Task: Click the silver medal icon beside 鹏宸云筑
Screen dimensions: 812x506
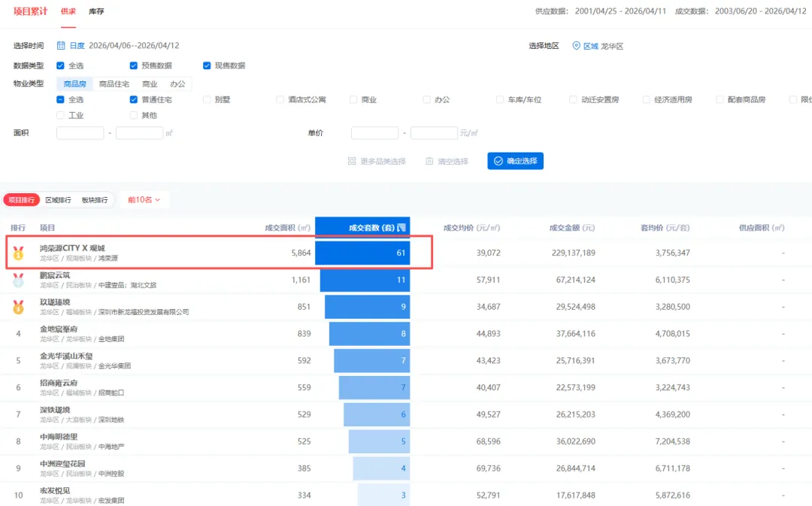Action: click(x=18, y=280)
